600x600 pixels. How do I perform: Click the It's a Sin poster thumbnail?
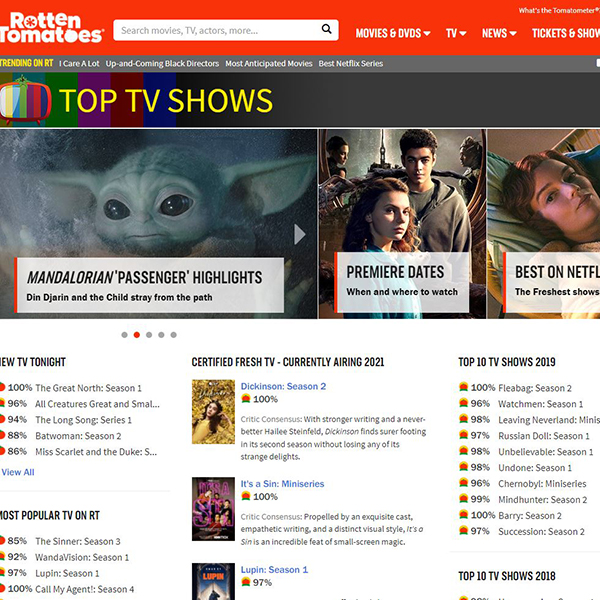(213, 509)
